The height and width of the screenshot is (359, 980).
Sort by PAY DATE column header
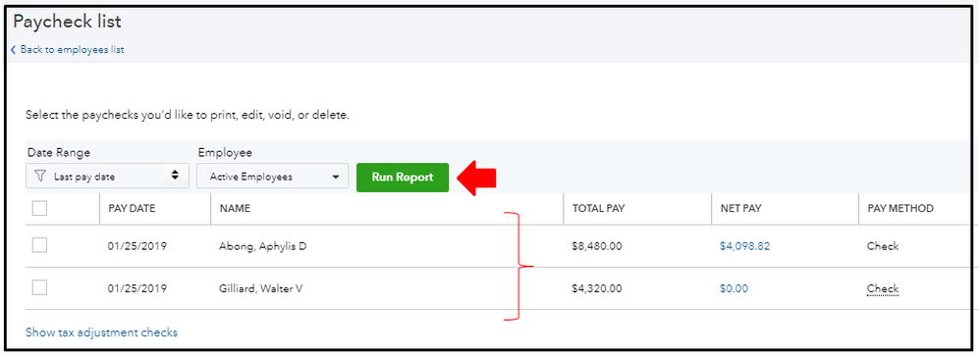133,209
